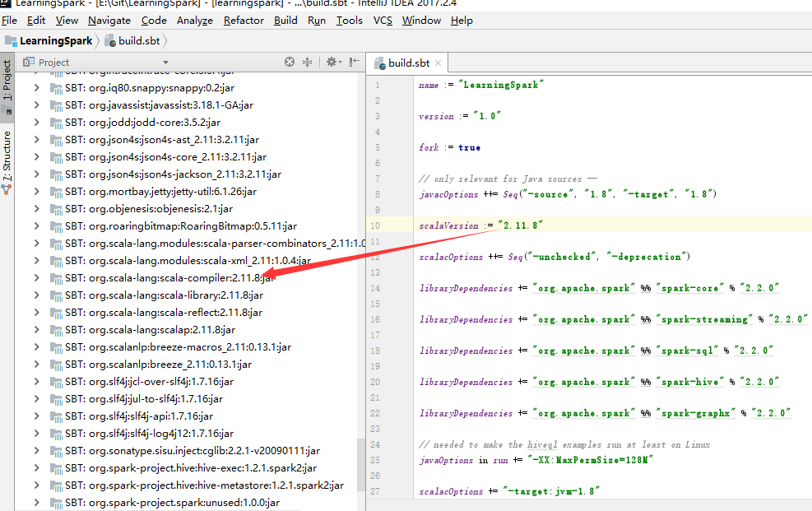Click scalaVersion "2.11.8" string in editor

coord(521,225)
